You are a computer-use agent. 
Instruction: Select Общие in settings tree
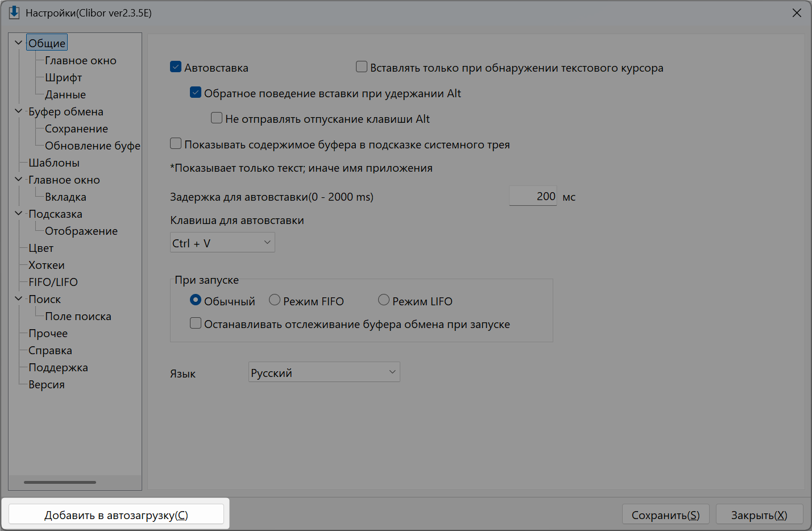click(47, 43)
